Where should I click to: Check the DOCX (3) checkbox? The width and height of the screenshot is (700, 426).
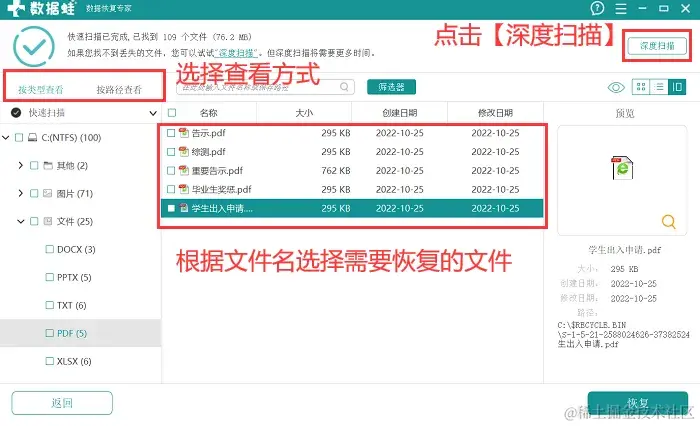50,249
